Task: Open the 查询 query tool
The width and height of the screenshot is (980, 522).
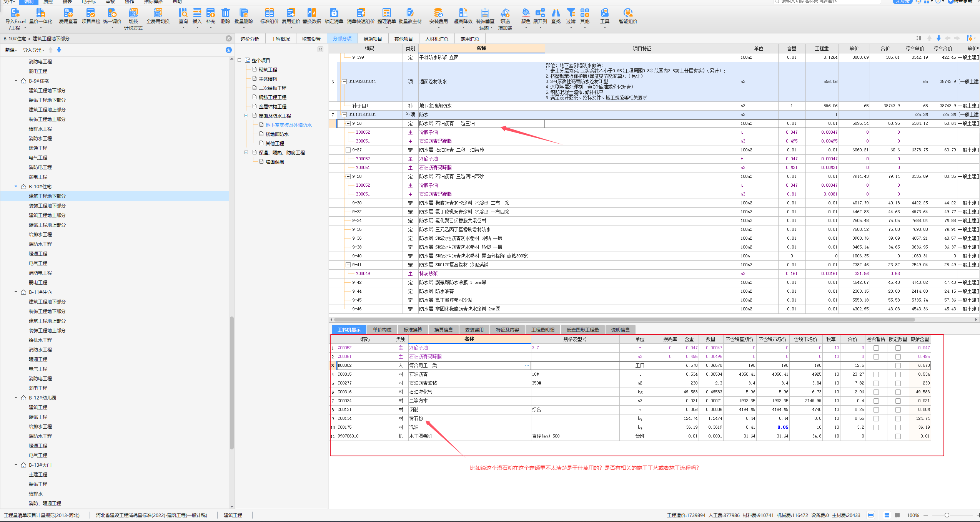Action: 183,18
